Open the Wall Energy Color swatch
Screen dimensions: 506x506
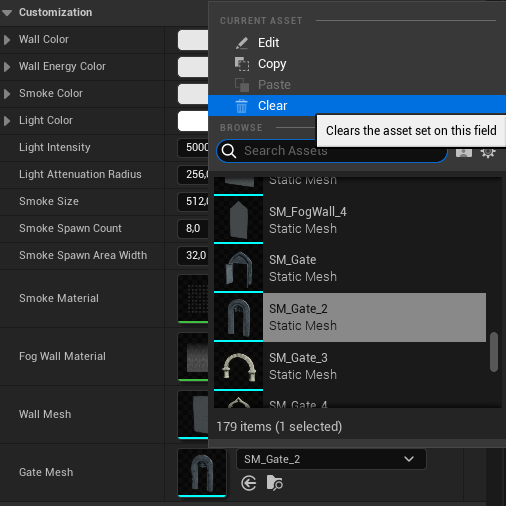pos(193,67)
